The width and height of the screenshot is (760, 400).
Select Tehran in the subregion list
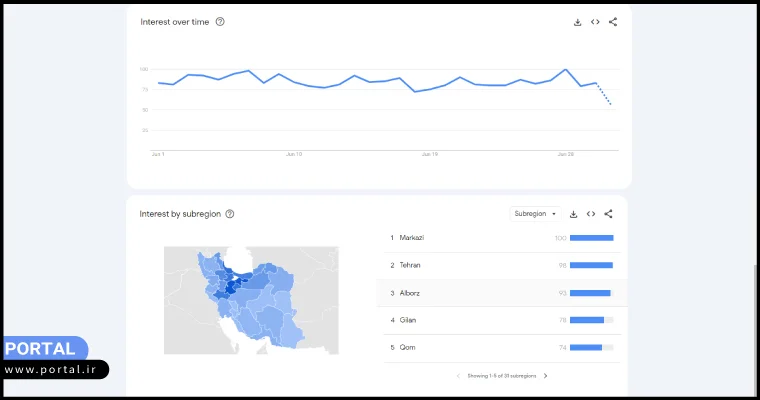click(408, 265)
